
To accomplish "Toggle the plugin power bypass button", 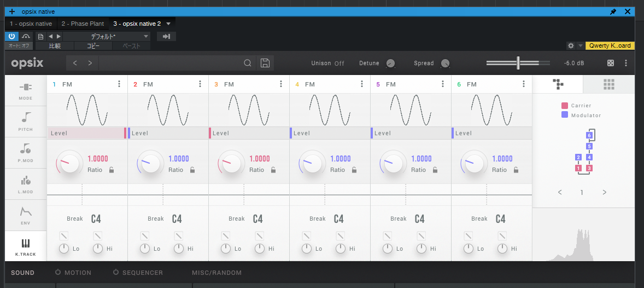I will (x=12, y=37).
